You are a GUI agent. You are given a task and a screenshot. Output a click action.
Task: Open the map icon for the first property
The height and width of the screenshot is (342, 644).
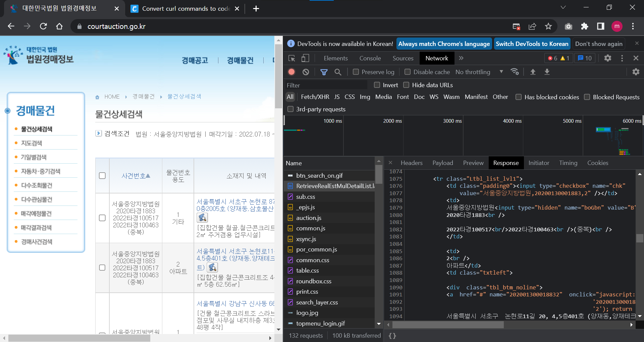point(202,218)
